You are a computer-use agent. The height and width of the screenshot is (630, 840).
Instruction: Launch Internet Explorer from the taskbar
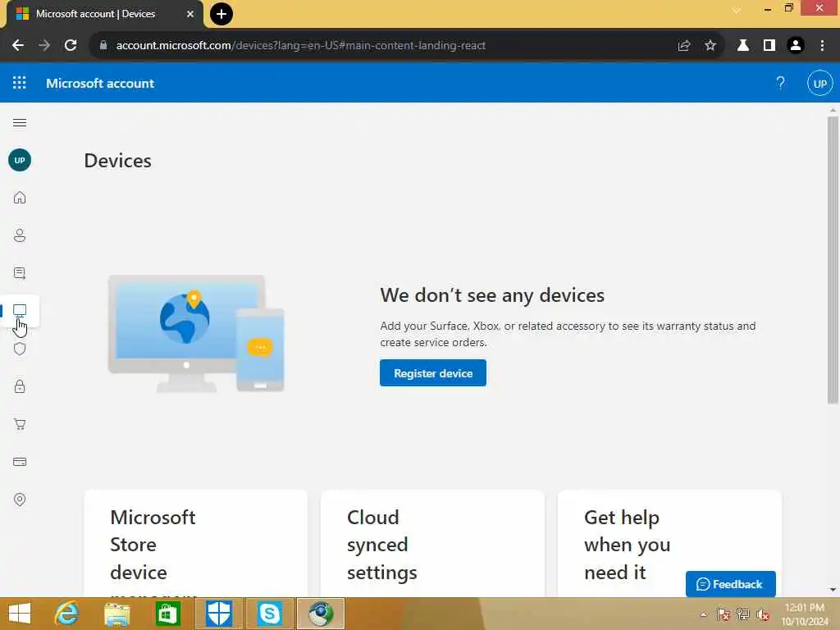click(x=66, y=614)
